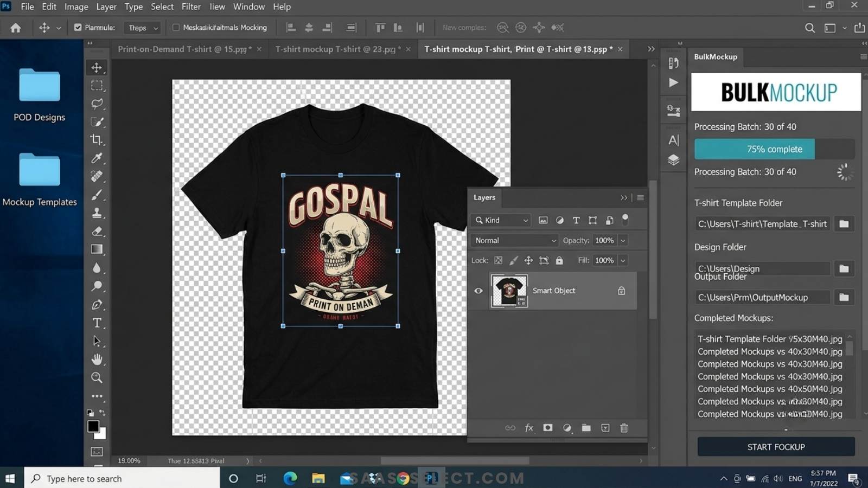Click the START FOCKUP button
The width and height of the screenshot is (868, 488).
(776, 447)
